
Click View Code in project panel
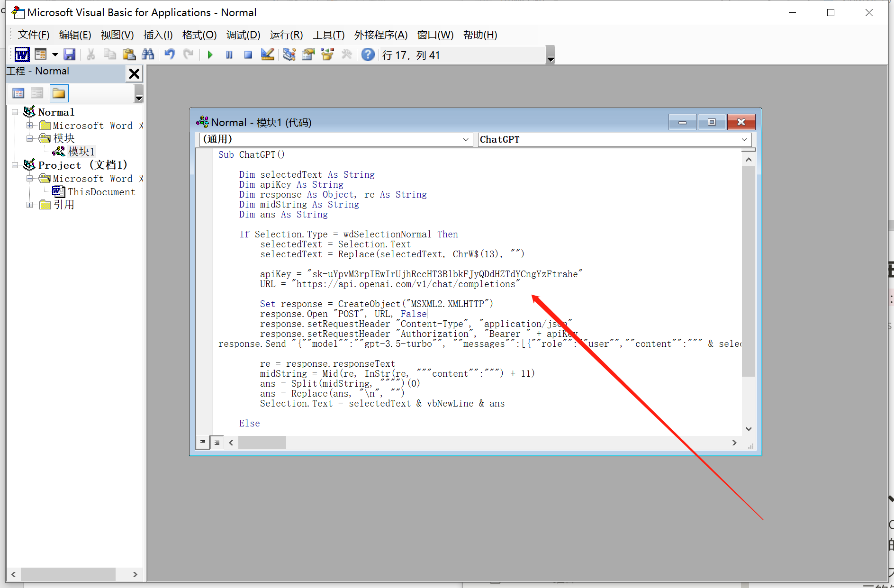point(18,93)
